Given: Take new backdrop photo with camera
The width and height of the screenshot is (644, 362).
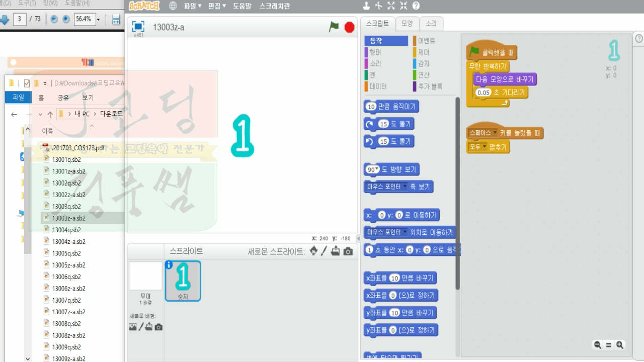Looking at the screenshot, I should (158, 327).
